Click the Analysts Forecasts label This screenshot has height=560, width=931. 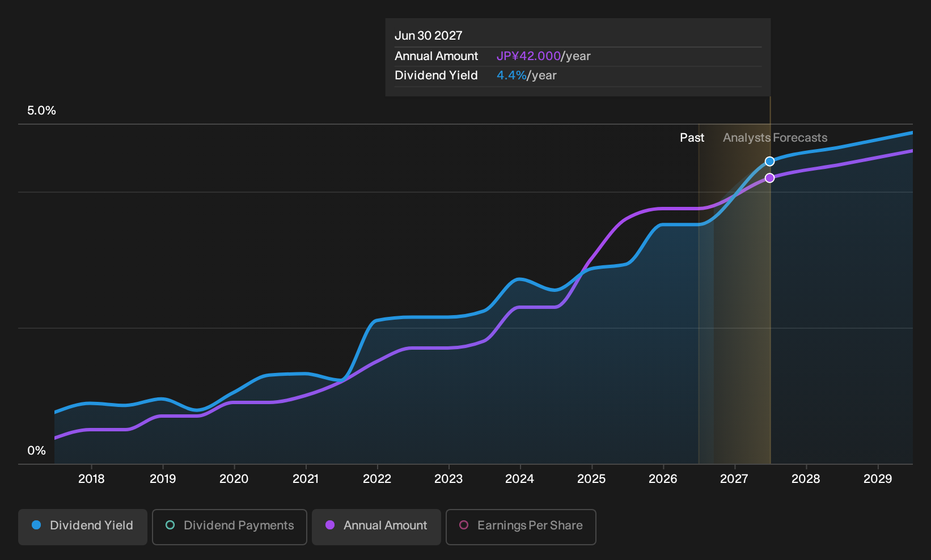775,138
